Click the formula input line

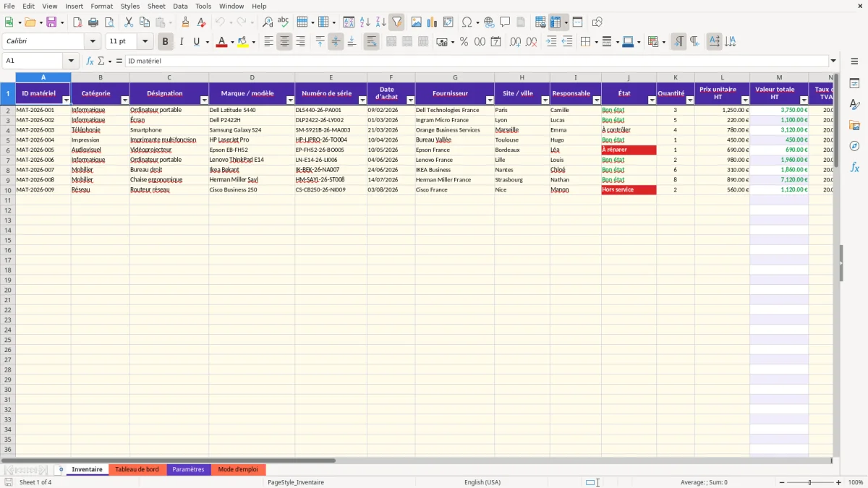click(476, 61)
